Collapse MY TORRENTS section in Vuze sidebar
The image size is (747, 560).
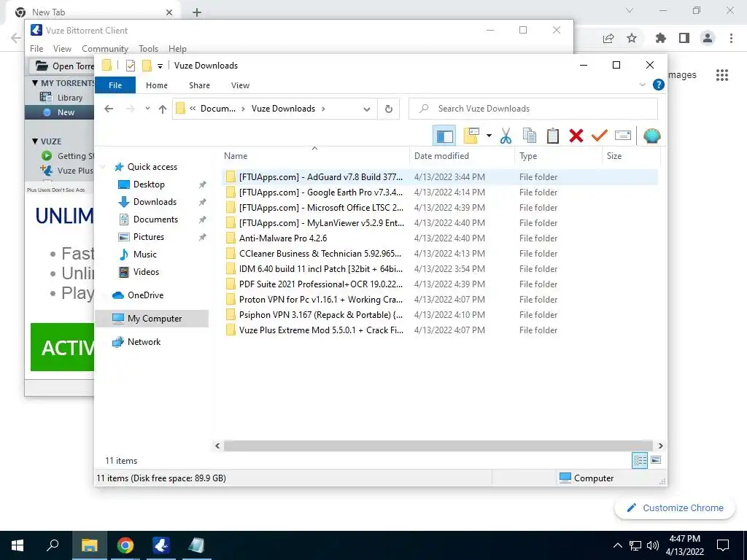click(35, 83)
